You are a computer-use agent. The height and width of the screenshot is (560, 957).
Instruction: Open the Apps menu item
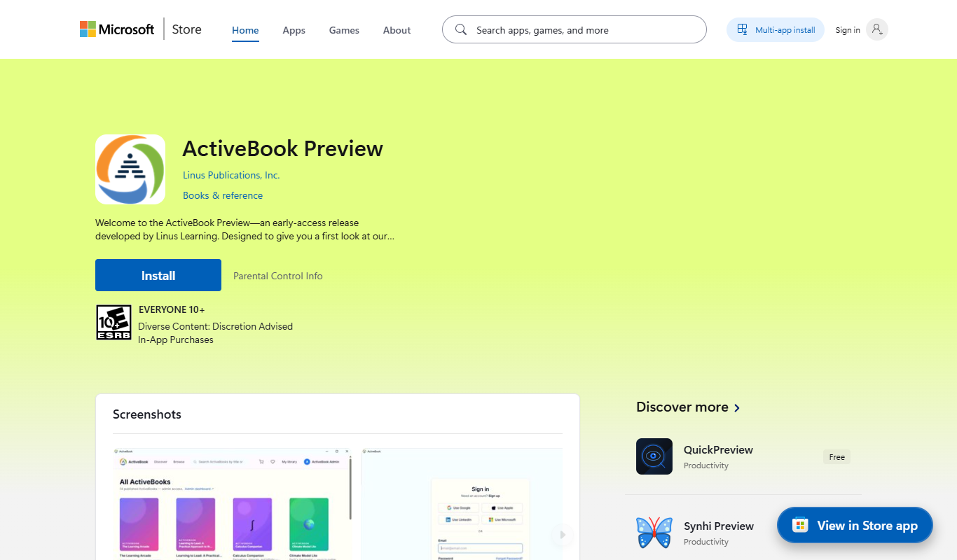point(294,30)
